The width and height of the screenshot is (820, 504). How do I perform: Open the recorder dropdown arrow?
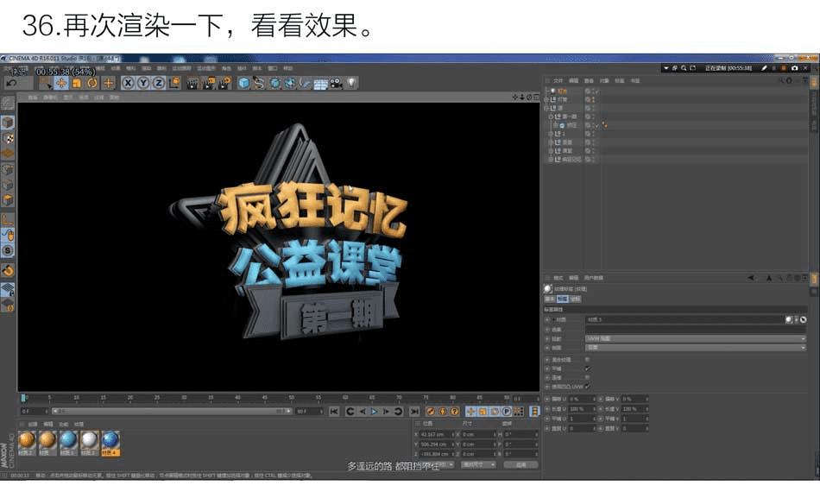666,68
